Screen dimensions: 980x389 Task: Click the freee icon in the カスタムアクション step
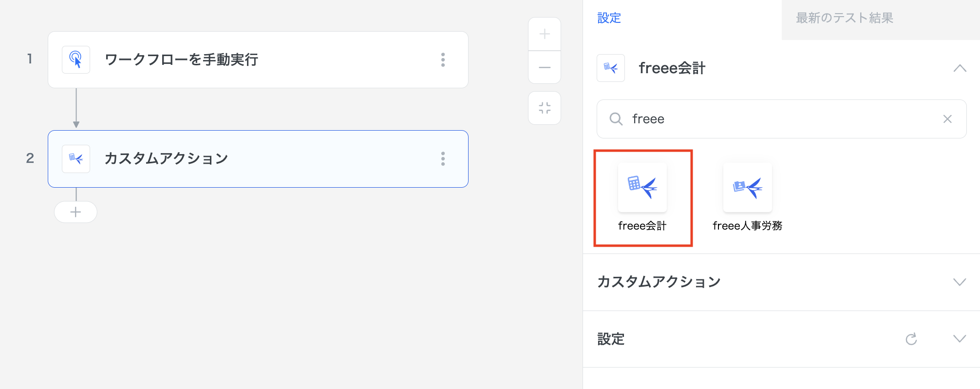pyautogui.click(x=76, y=159)
